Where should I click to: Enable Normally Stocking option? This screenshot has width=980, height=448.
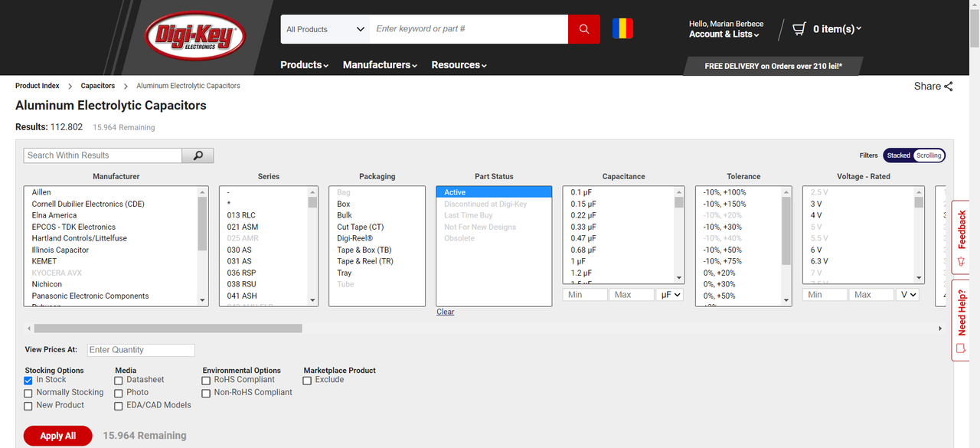point(28,393)
